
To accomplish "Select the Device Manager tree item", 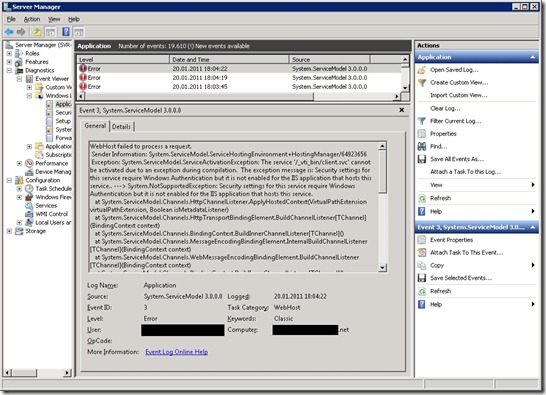I will (53, 172).
